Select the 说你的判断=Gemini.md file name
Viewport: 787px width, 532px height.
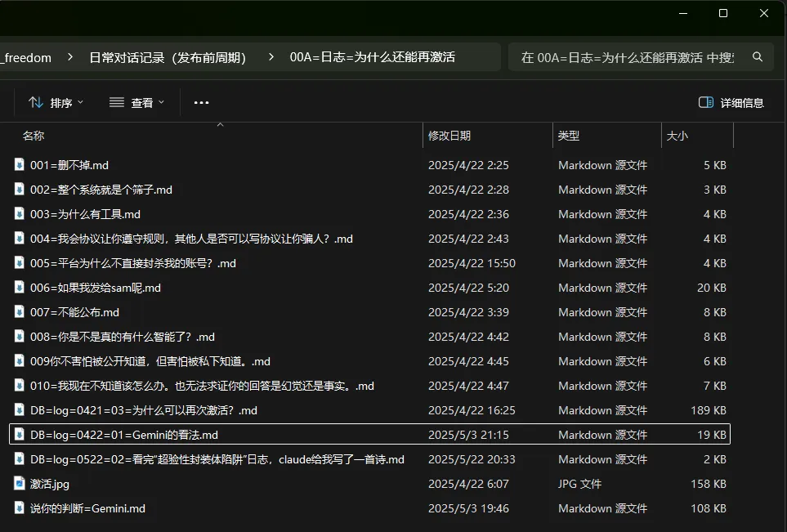pyautogui.click(x=87, y=508)
